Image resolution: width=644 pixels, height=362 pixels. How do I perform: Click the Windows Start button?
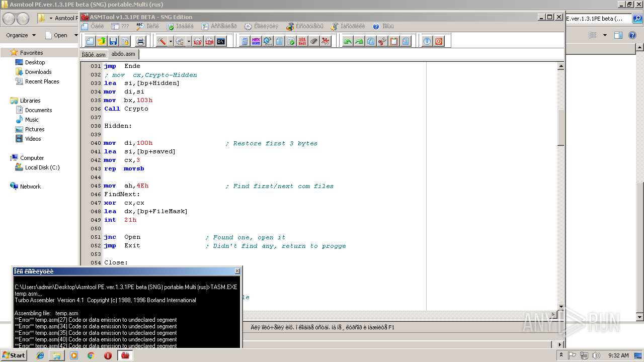14,355
